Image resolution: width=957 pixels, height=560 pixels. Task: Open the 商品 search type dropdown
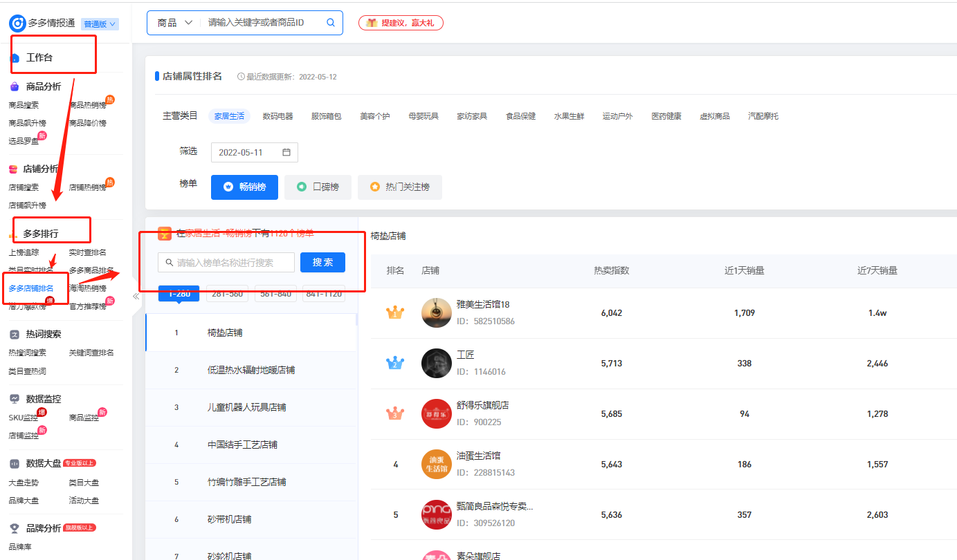(175, 23)
